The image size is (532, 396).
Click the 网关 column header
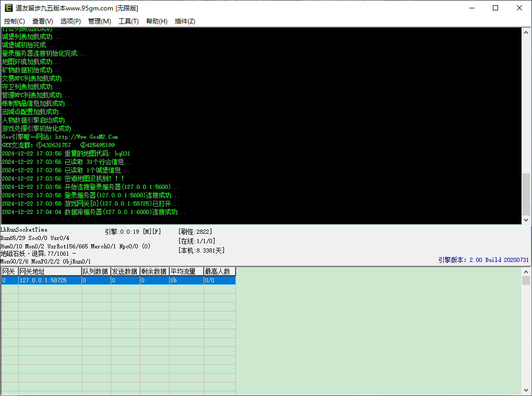(x=9, y=271)
